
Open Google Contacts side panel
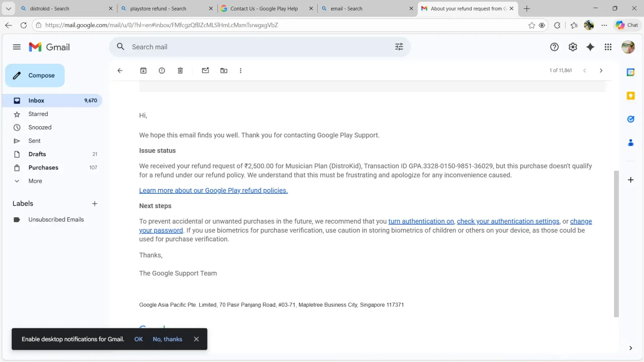point(631,143)
